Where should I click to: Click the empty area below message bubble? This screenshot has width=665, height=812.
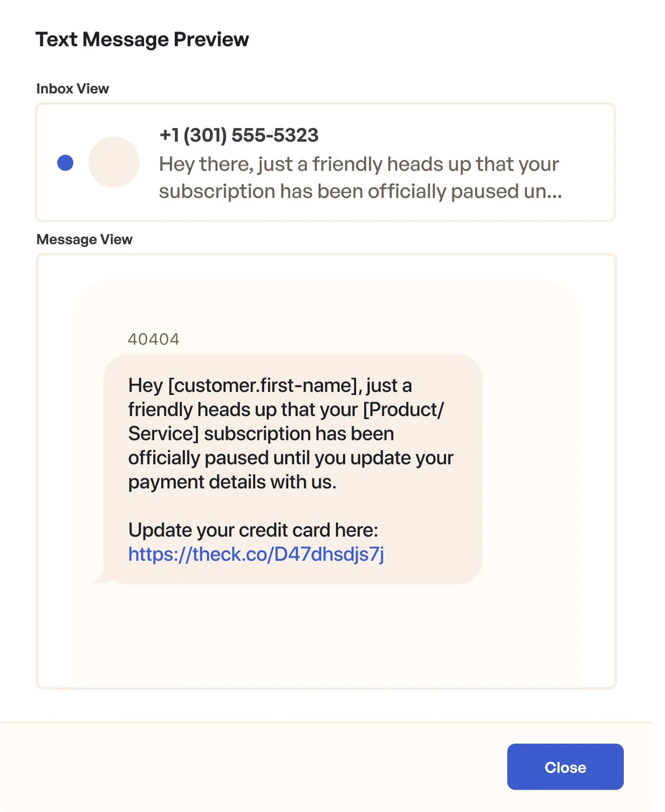click(x=327, y=637)
